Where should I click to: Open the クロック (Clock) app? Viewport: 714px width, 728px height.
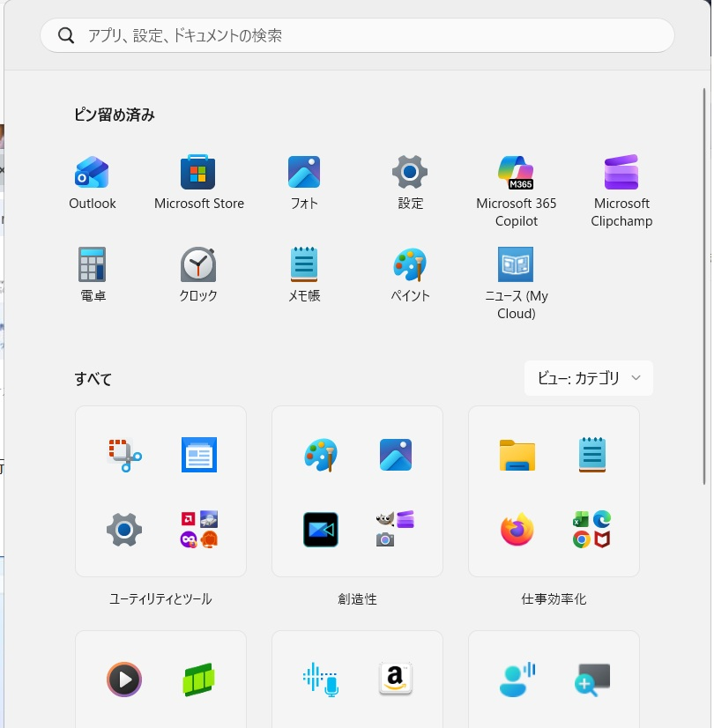(x=197, y=264)
